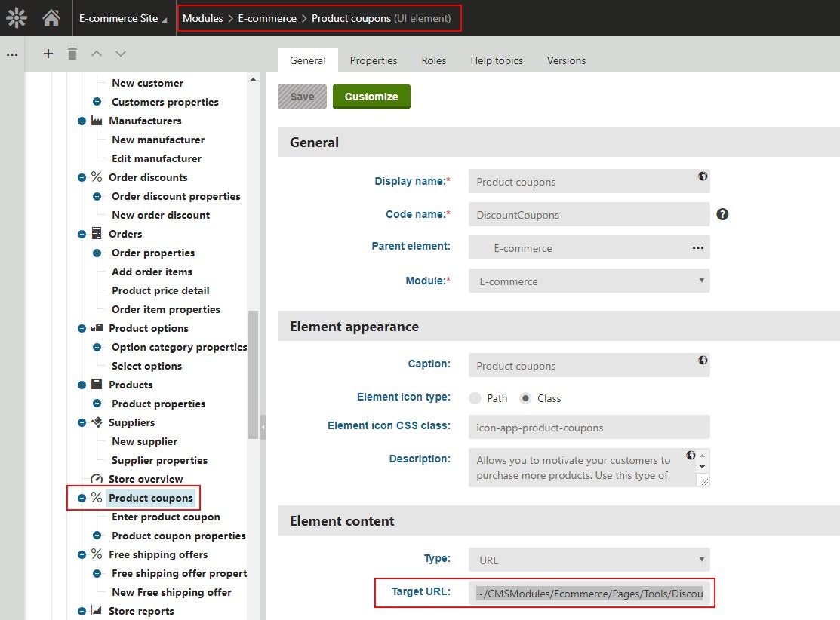
Task: Move element up with arrow icon
Action: click(96, 54)
